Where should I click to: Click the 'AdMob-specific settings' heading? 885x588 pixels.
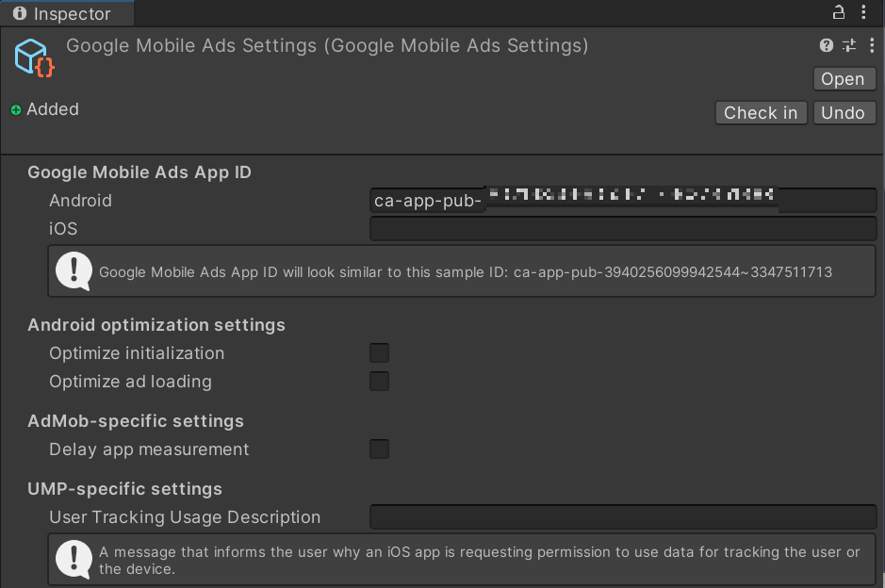[x=136, y=421]
